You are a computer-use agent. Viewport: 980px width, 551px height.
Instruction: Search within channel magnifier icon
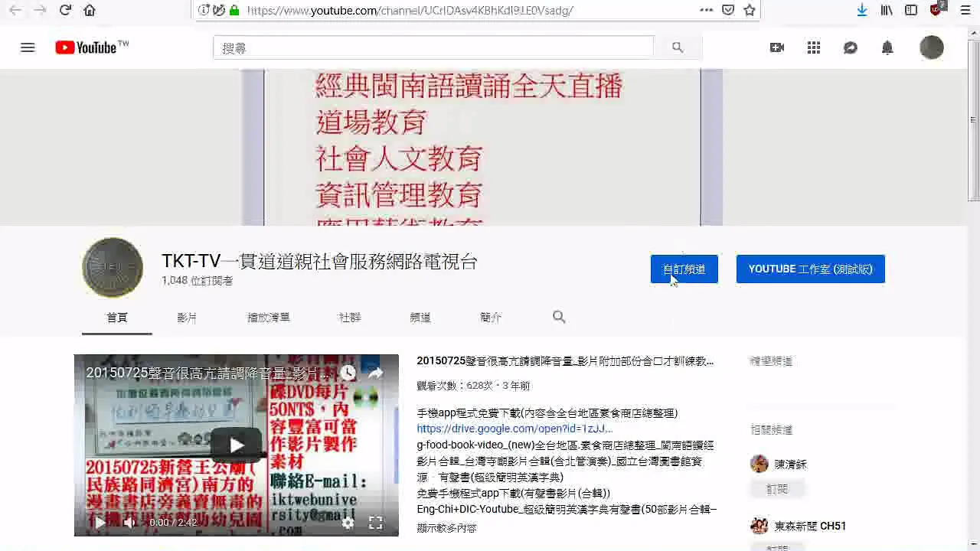(559, 317)
